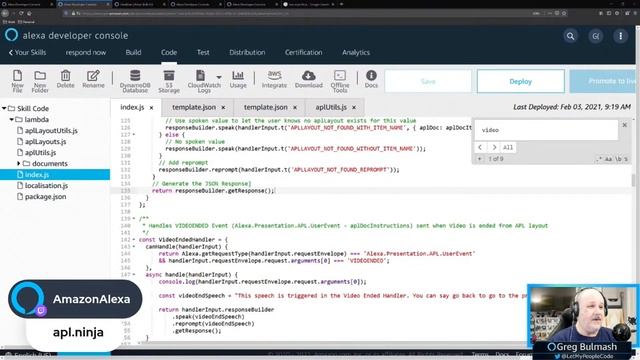Click the round icon next to header search
Screen dimensions: 640x360
(596, 36)
